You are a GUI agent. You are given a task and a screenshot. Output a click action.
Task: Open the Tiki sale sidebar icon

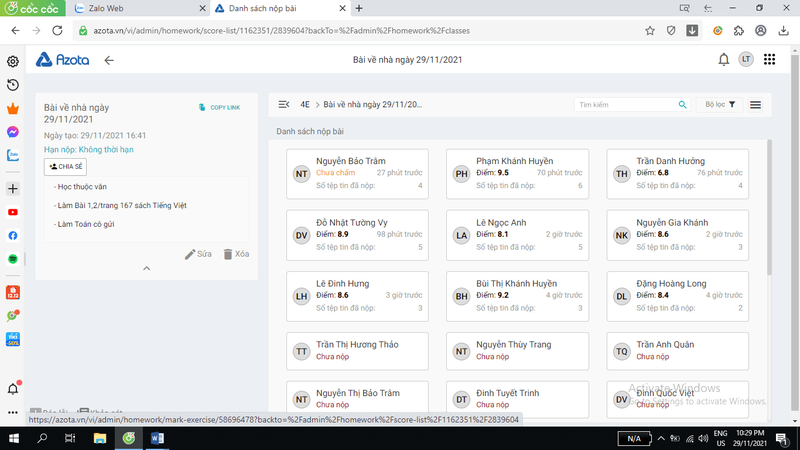13,339
